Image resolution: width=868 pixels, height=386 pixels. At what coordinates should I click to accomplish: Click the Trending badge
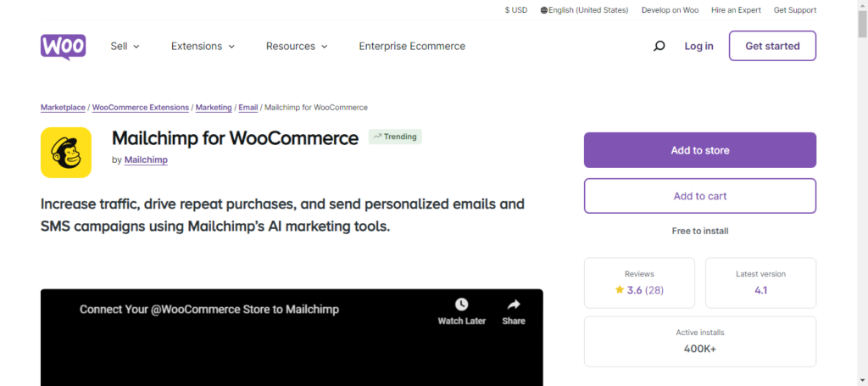[x=395, y=137]
